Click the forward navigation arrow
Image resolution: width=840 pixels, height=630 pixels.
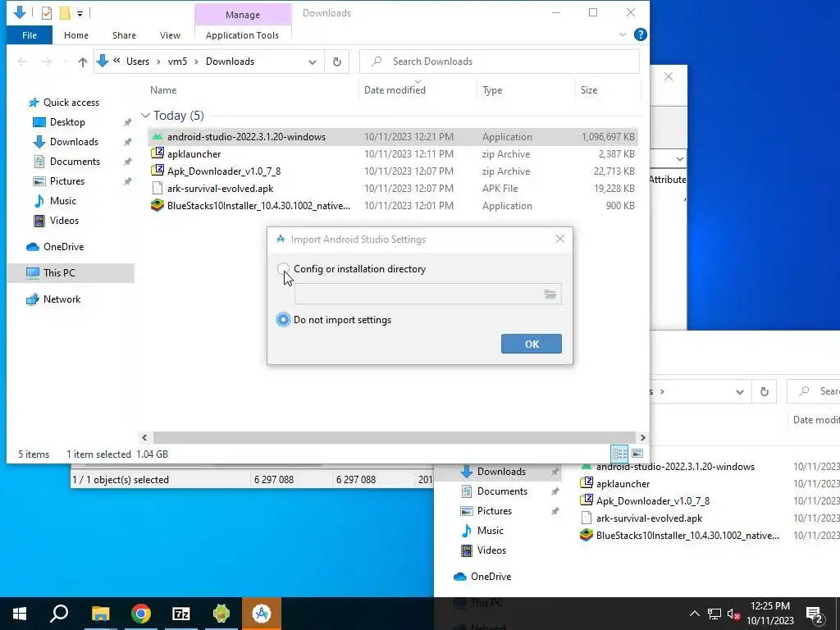(47, 62)
